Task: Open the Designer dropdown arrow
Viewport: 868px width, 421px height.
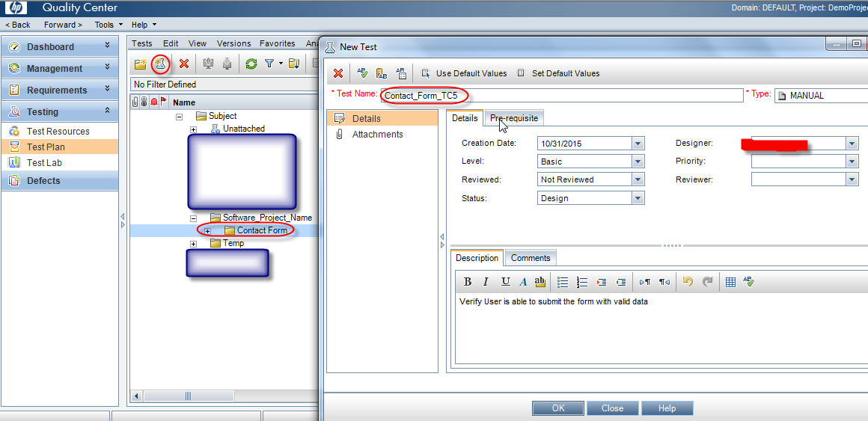Action: (852, 144)
